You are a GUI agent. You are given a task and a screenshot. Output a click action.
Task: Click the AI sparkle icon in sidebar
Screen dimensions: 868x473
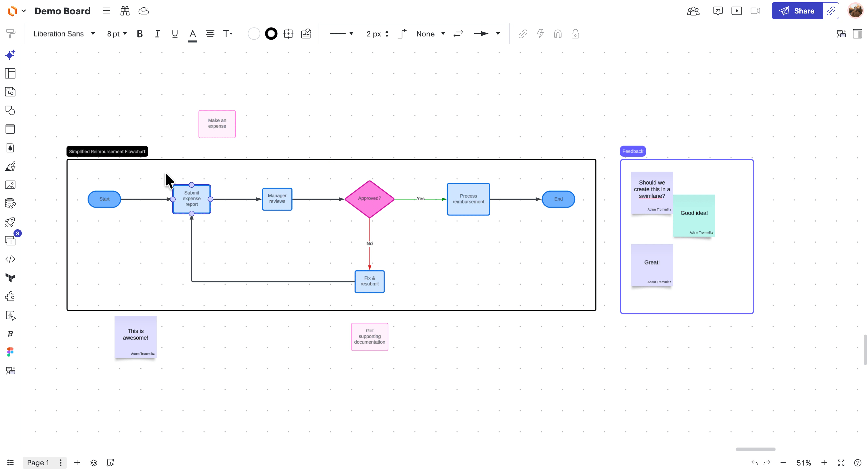(x=10, y=55)
